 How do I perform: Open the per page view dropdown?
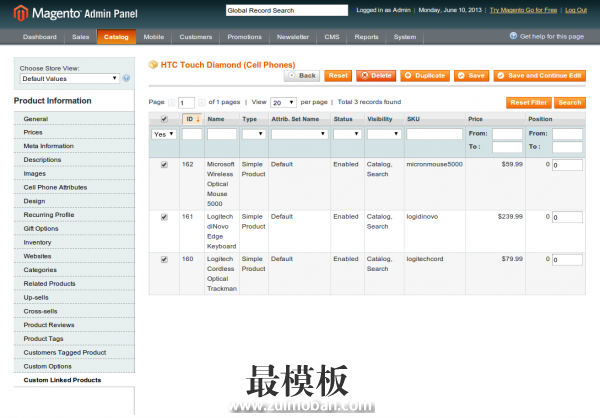[283, 103]
